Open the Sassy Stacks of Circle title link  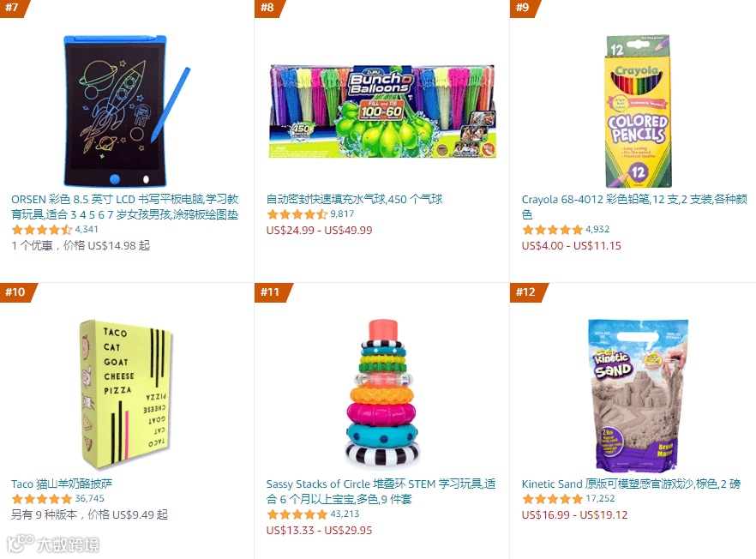point(381,491)
